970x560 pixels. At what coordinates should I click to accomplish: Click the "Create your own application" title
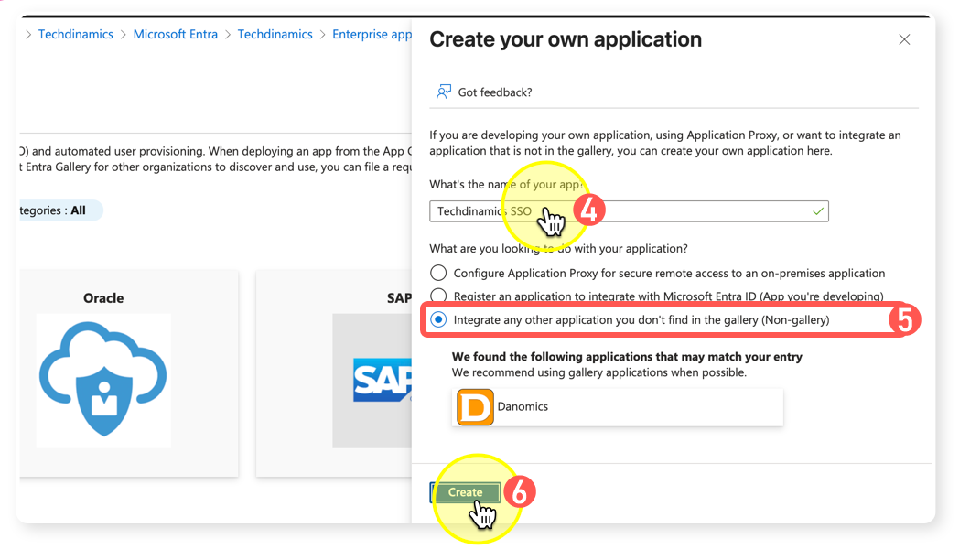pyautogui.click(x=566, y=39)
